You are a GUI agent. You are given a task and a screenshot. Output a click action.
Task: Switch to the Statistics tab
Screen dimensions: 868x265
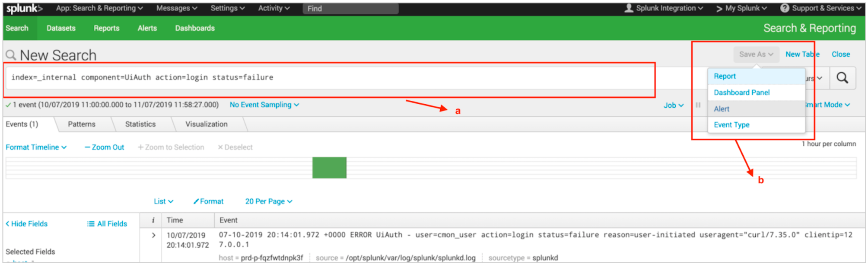click(140, 124)
